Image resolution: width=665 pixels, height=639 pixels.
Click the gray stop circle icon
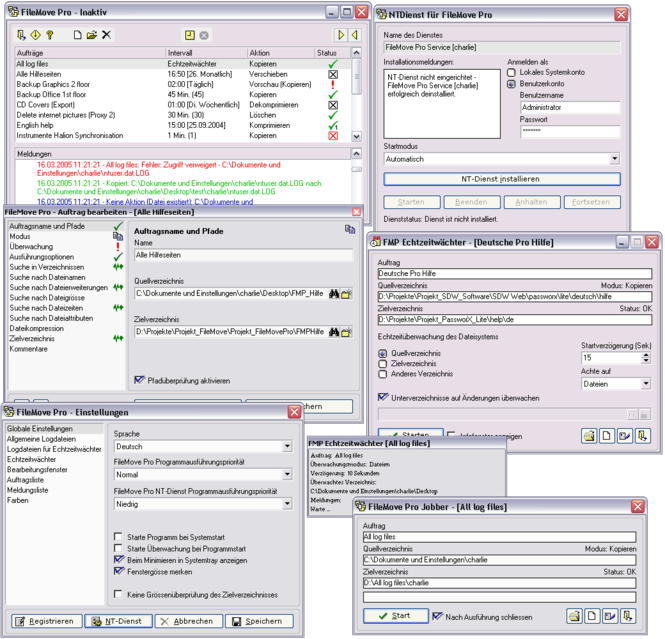pos(204,35)
